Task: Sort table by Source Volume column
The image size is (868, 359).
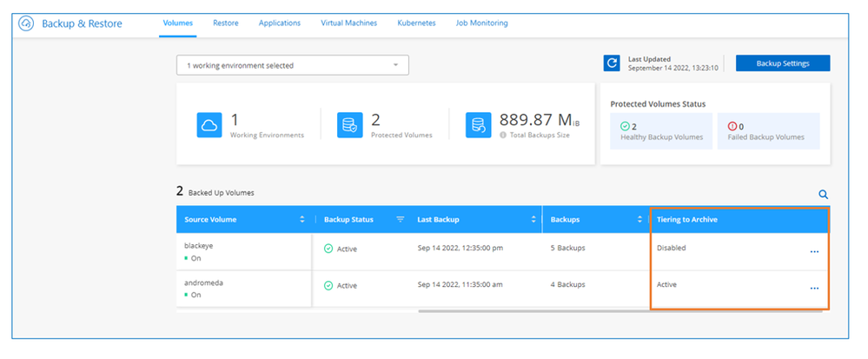Action: tap(301, 220)
